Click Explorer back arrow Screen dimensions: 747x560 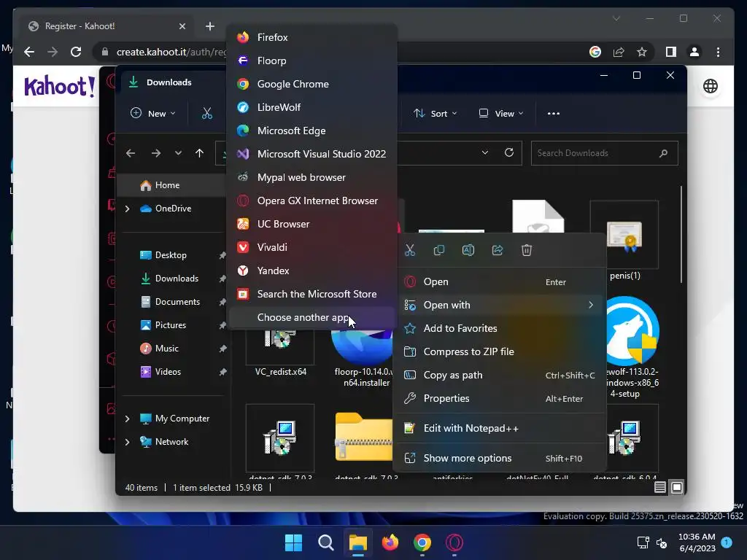pos(131,153)
